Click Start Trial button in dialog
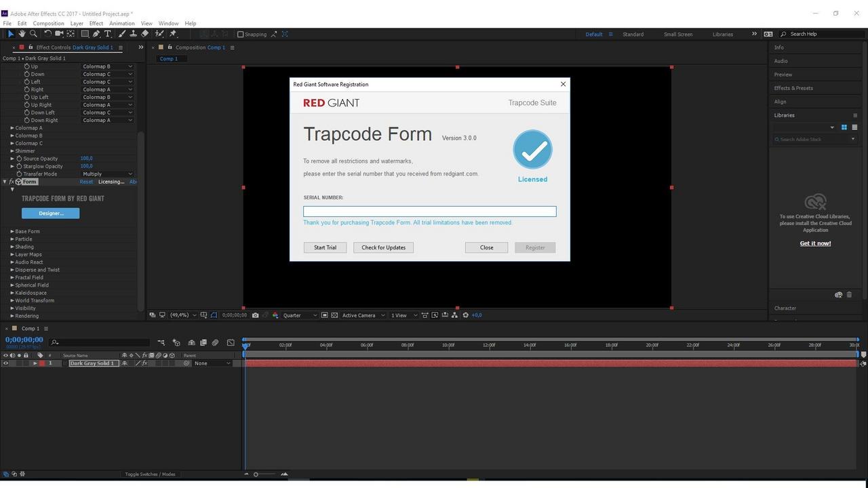This screenshot has width=868, height=488. (x=325, y=247)
